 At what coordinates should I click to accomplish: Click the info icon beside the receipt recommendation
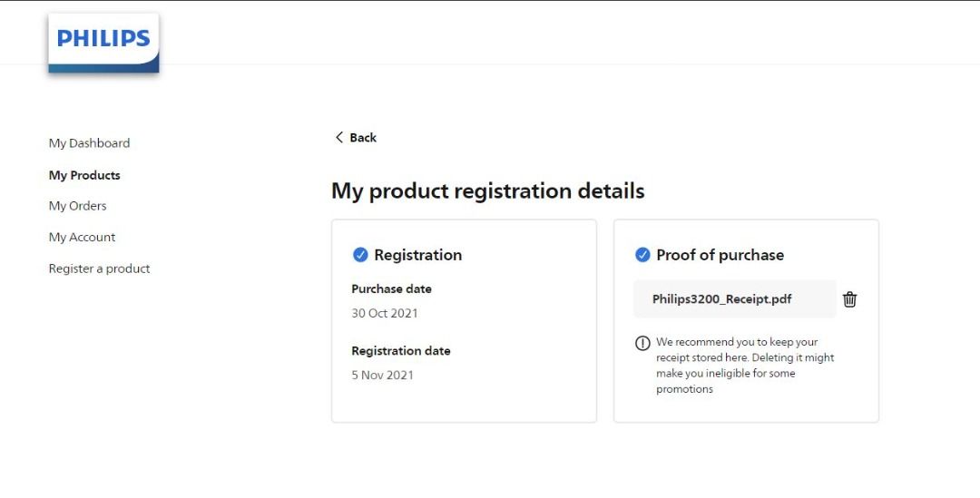642,343
